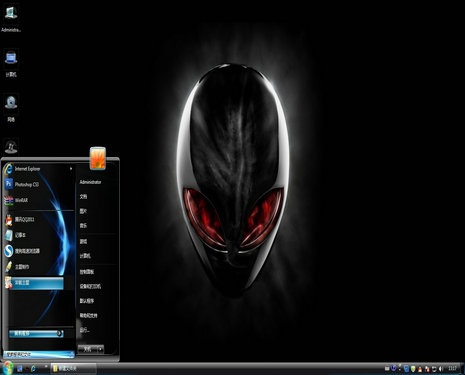Expand the All Programs list
The width and height of the screenshot is (465, 375).
(x=36, y=333)
